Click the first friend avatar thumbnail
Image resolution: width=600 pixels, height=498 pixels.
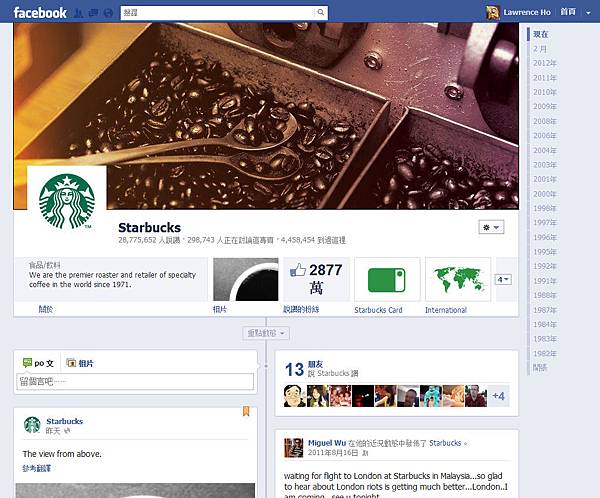coord(295,396)
